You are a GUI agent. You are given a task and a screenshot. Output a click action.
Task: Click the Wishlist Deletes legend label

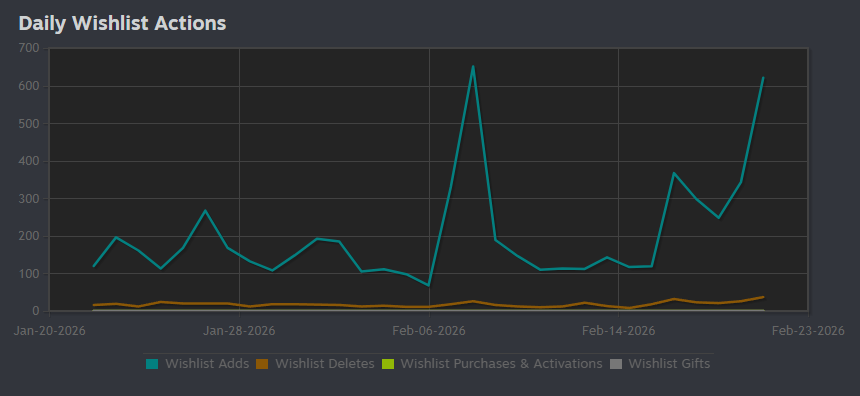point(325,364)
